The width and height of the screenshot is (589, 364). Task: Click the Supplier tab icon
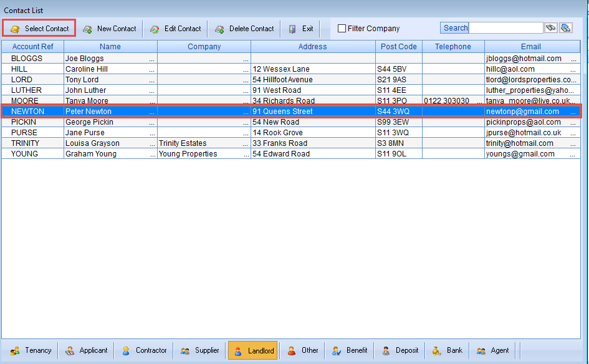(x=185, y=351)
